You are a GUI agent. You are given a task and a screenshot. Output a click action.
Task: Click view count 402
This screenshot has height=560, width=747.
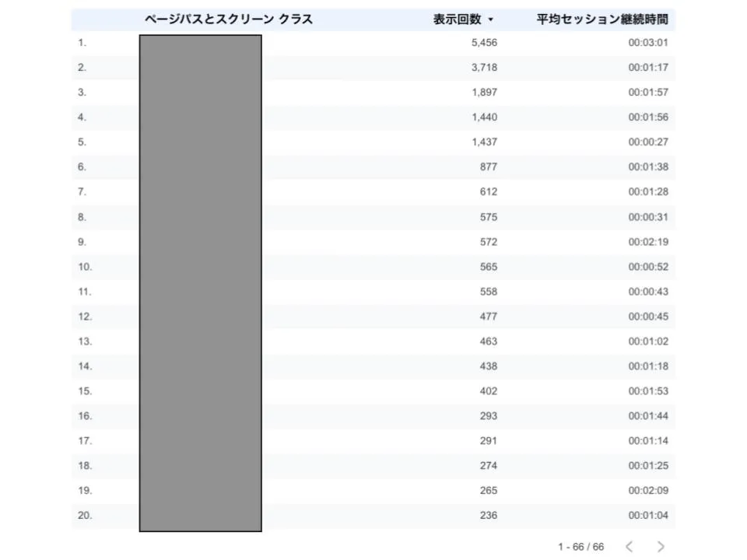click(x=489, y=391)
